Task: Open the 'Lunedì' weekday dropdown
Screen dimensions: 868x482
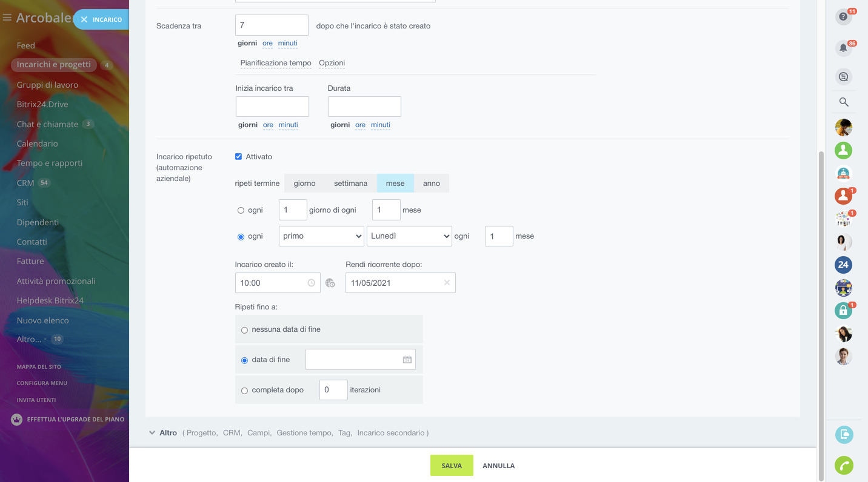Action: (409, 236)
